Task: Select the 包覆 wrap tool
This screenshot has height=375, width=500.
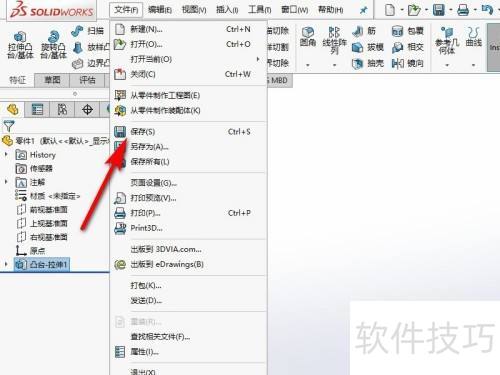Action: coord(407,31)
